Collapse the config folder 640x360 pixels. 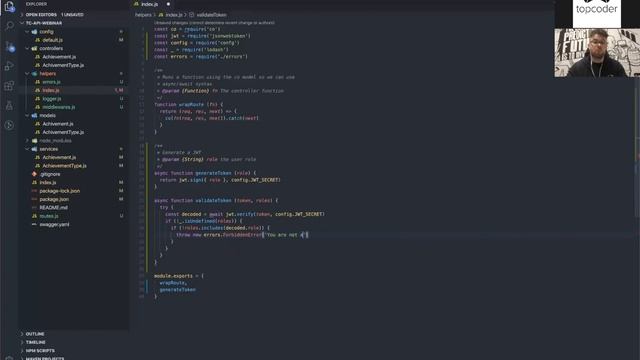27,31
